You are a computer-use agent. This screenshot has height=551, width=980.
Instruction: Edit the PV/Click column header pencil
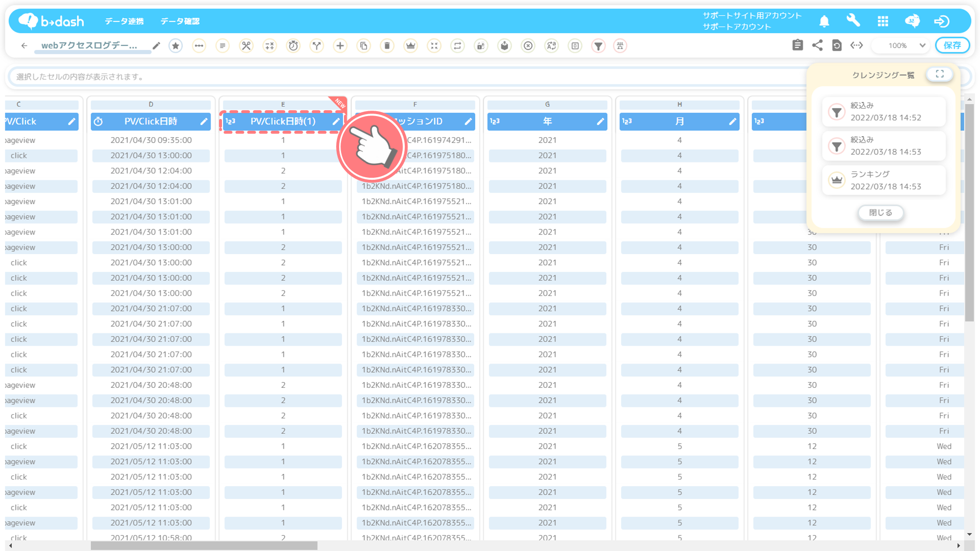point(72,121)
